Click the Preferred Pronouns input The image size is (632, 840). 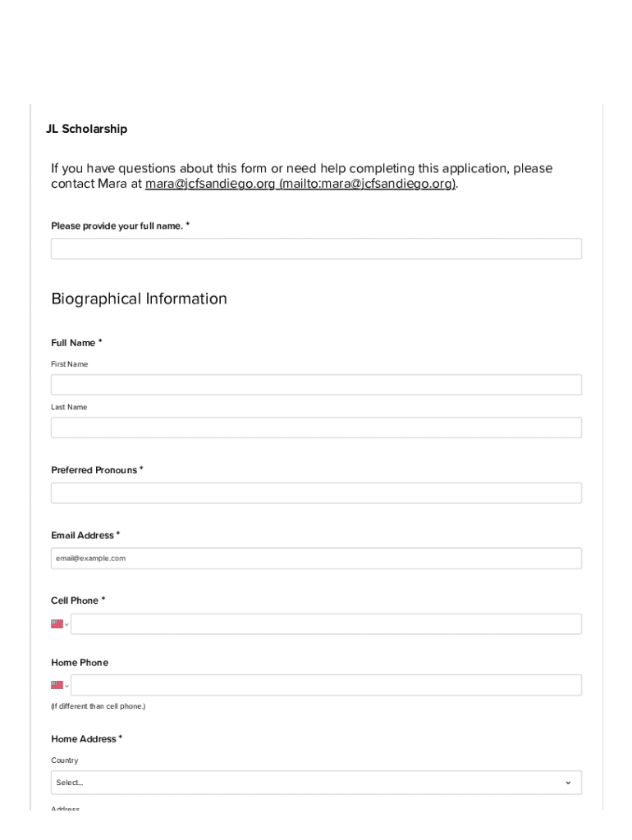pos(316,493)
